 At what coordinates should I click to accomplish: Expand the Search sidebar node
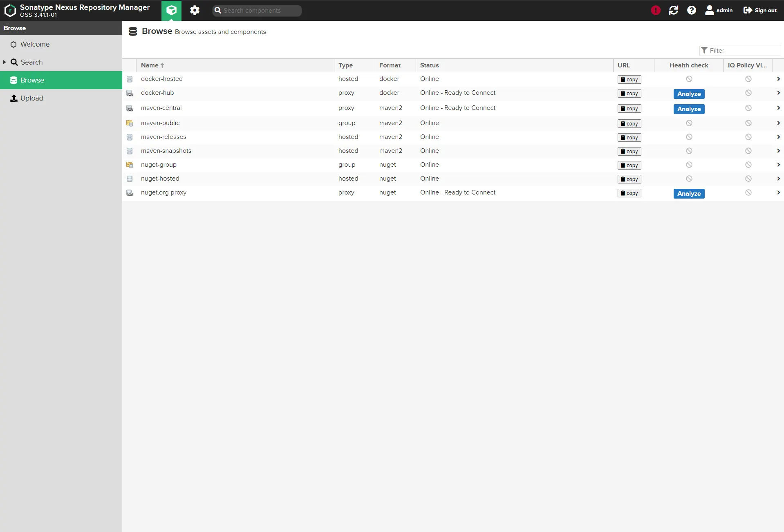coord(4,62)
